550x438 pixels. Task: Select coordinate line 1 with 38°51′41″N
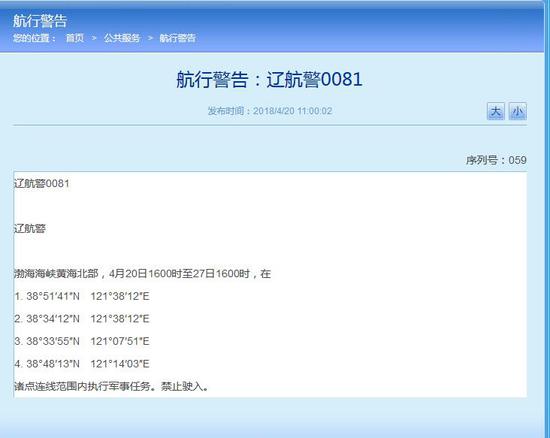[82, 296]
